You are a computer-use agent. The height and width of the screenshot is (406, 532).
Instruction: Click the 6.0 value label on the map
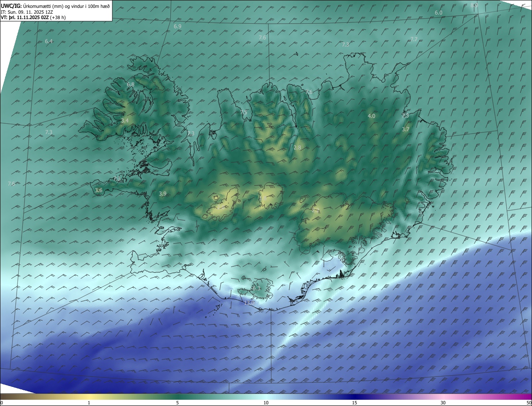(x=438, y=13)
